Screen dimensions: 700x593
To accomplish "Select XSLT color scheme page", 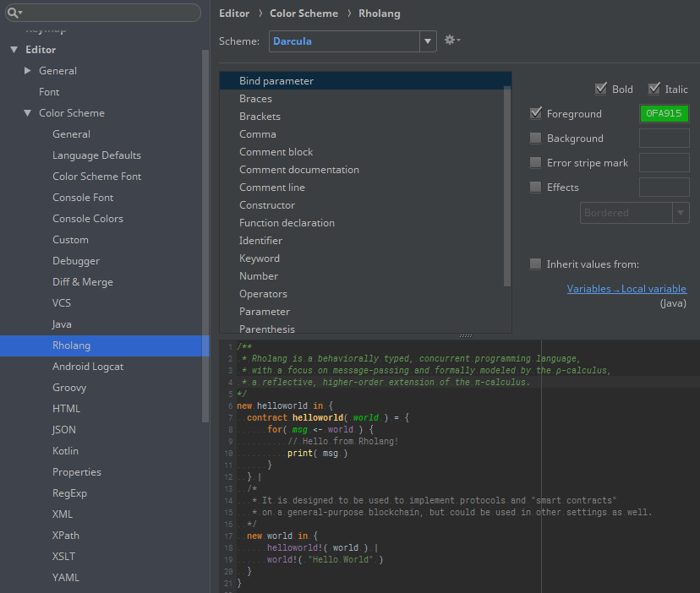I will point(64,557).
